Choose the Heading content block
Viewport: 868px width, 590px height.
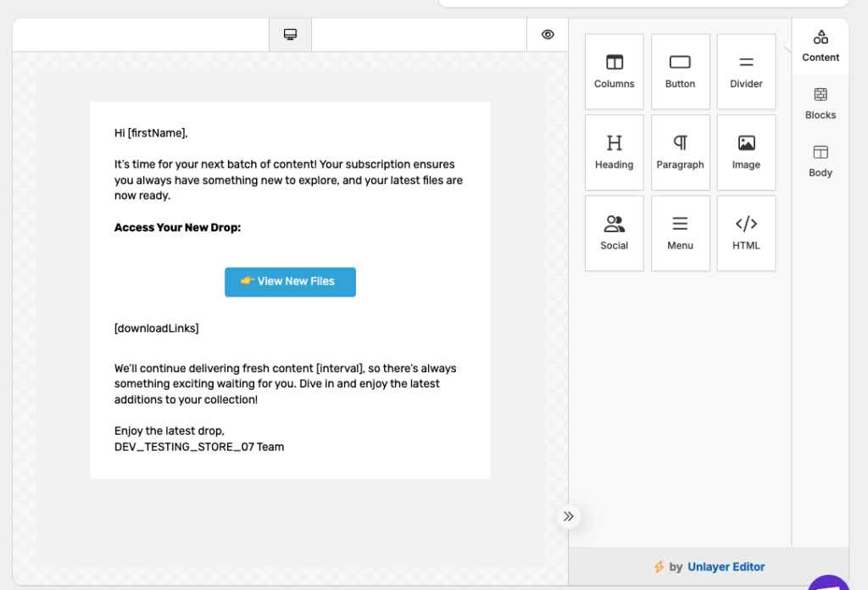click(614, 153)
